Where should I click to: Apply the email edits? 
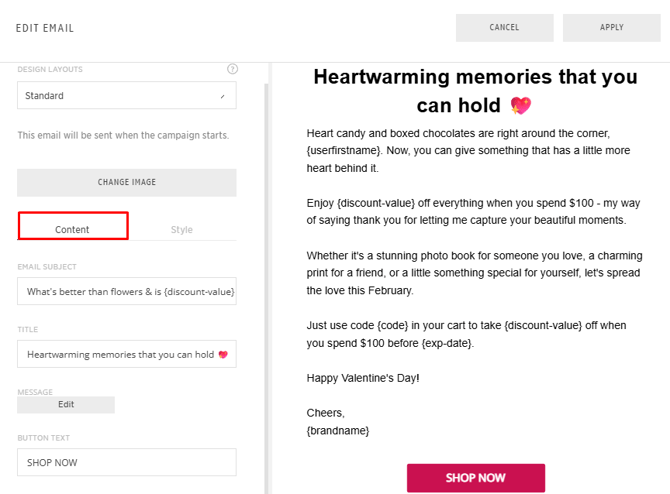click(x=611, y=28)
